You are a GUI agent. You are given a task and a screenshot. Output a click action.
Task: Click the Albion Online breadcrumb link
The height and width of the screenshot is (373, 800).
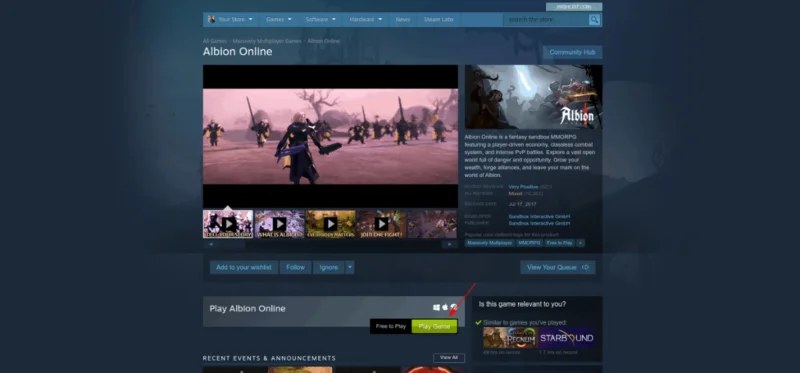323,41
